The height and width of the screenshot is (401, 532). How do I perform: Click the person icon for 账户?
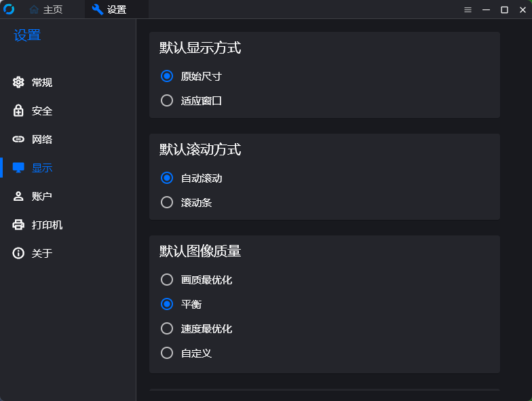pos(18,197)
